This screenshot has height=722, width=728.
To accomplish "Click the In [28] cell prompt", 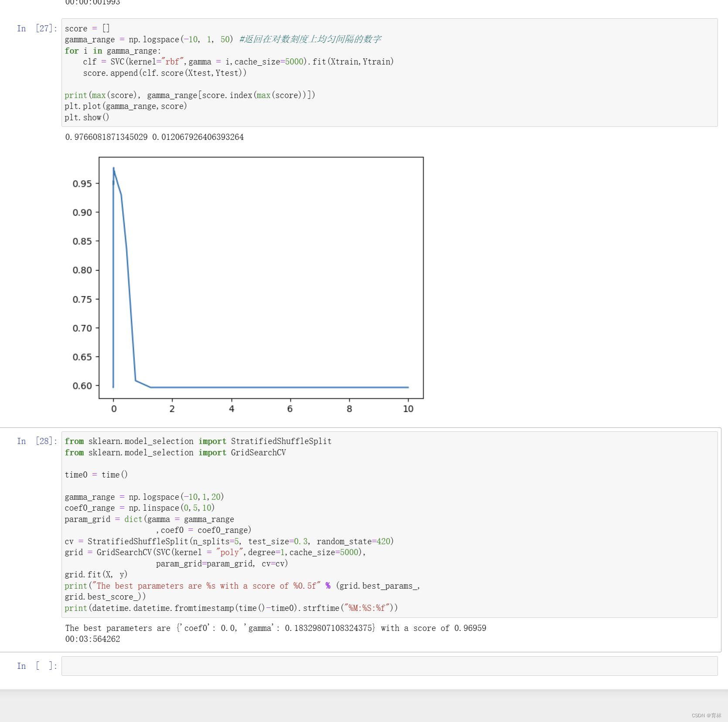I will click(37, 441).
